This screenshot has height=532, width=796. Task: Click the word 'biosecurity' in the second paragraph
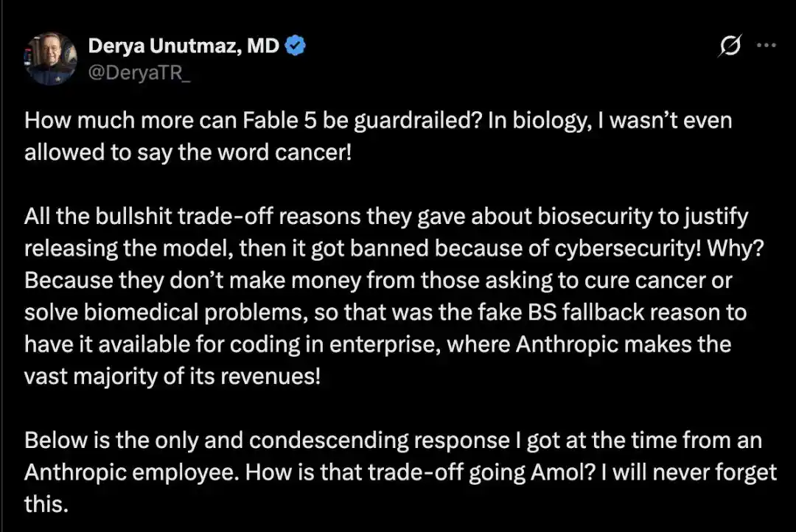[x=595, y=217]
